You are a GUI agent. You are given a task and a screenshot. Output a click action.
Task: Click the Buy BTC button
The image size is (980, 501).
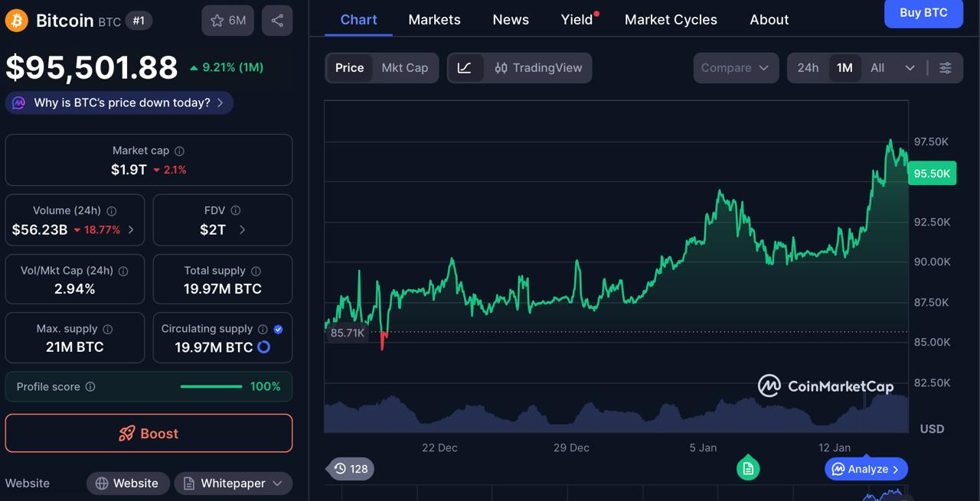pyautogui.click(x=923, y=14)
